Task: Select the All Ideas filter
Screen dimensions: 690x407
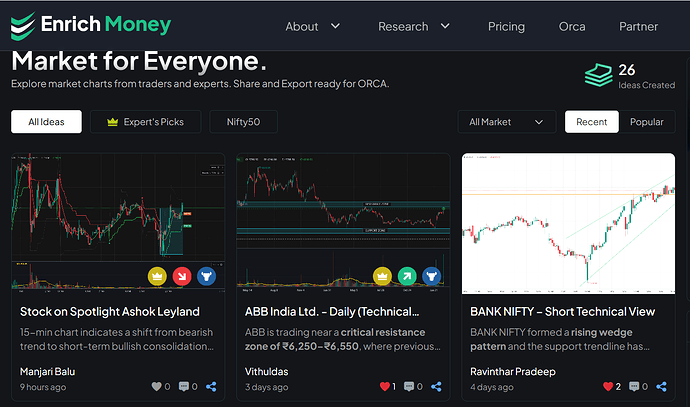Action: (x=46, y=122)
